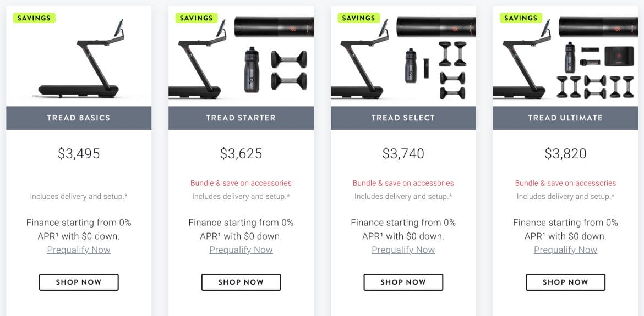Follow Prequalify Now link under Tread Select
This screenshot has width=644, height=316.
tap(403, 250)
